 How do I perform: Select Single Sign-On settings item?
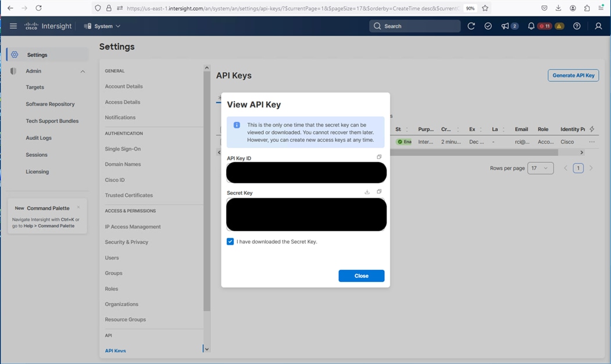[123, 149]
